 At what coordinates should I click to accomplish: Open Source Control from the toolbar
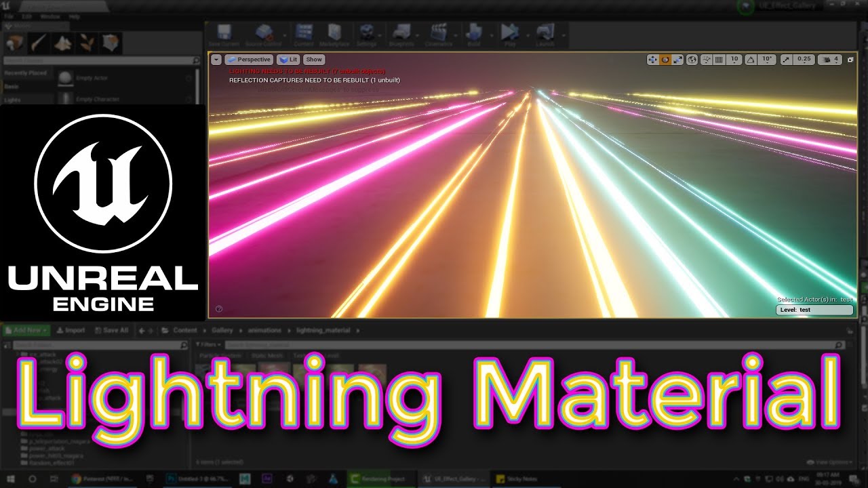[263, 35]
